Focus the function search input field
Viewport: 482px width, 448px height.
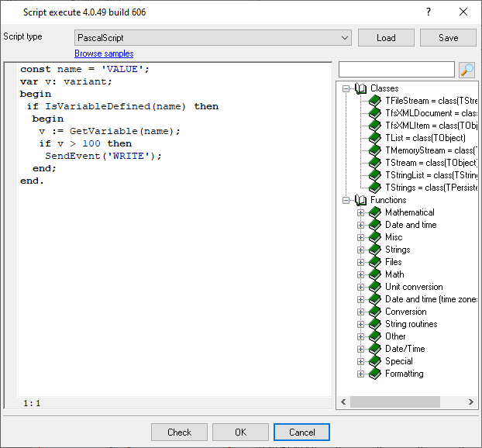tap(397, 70)
